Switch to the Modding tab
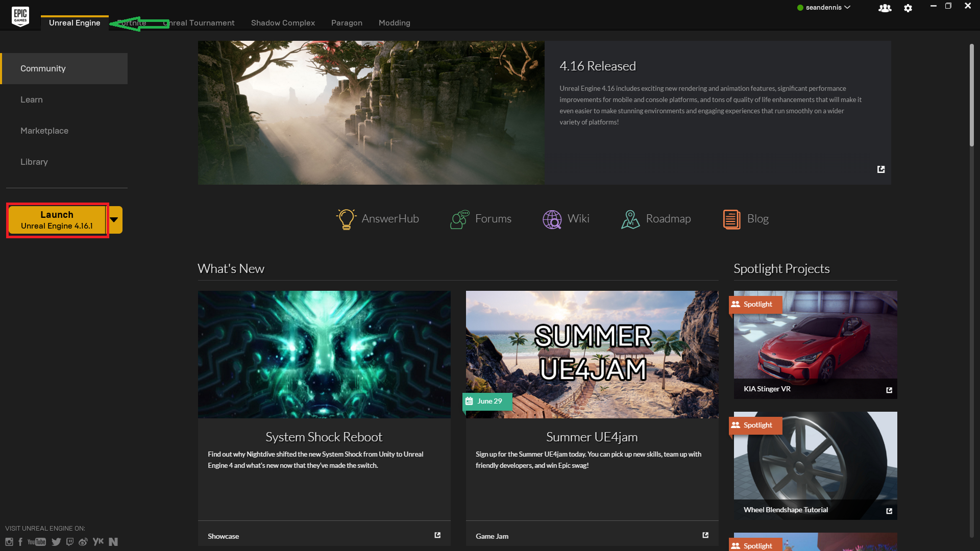The width and height of the screenshot is (980, 551). coord(394,23)
